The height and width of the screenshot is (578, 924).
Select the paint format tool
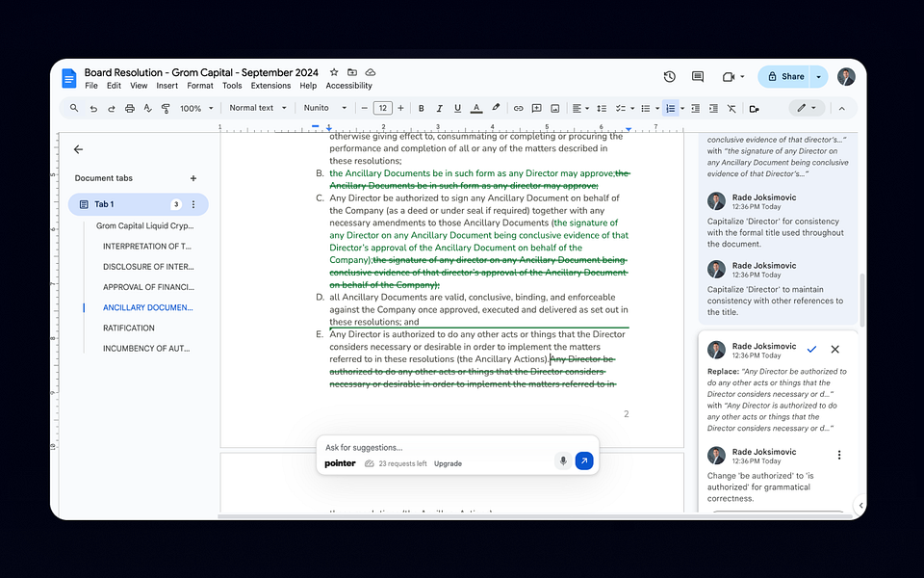pos(164,108)
